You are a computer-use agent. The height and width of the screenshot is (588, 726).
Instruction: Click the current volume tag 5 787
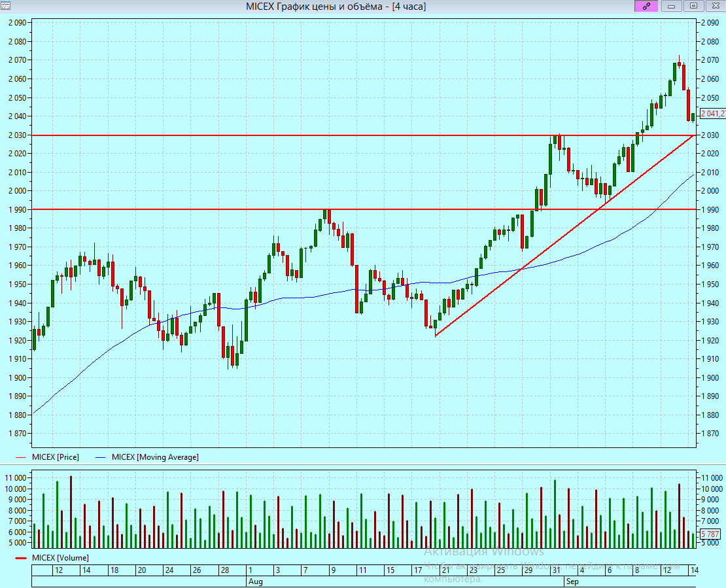point(710,534)
